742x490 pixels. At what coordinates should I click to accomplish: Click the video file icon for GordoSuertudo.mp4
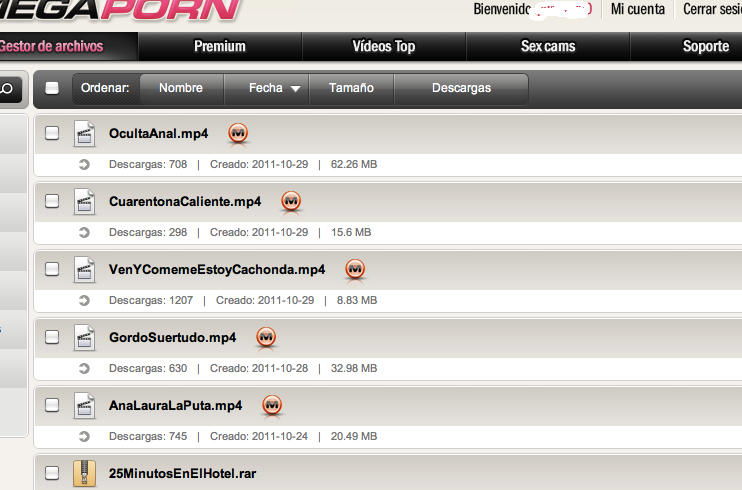click(84, 338)
